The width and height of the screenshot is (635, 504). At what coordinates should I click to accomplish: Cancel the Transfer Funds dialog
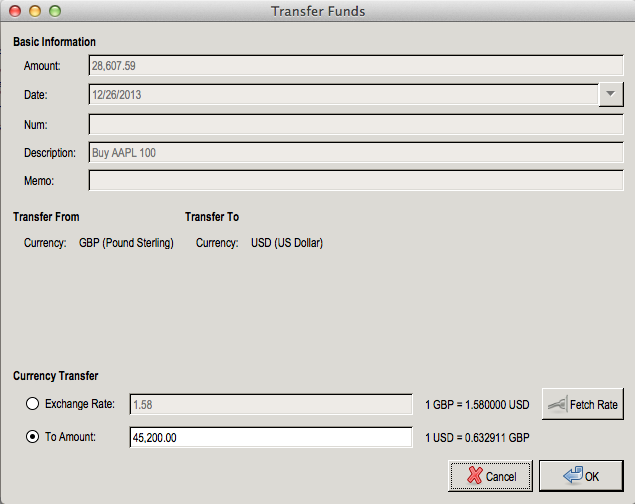click(x=490, y=476)
